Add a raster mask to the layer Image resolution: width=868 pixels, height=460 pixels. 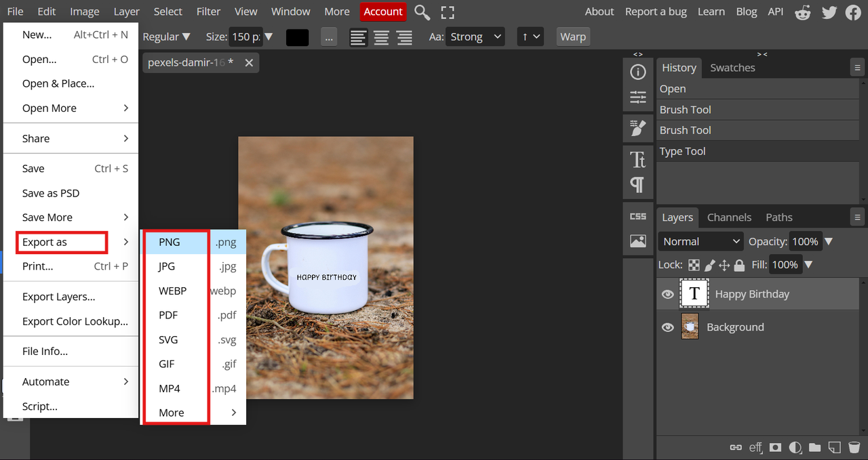pyautogui.click(x=775, y=447)
